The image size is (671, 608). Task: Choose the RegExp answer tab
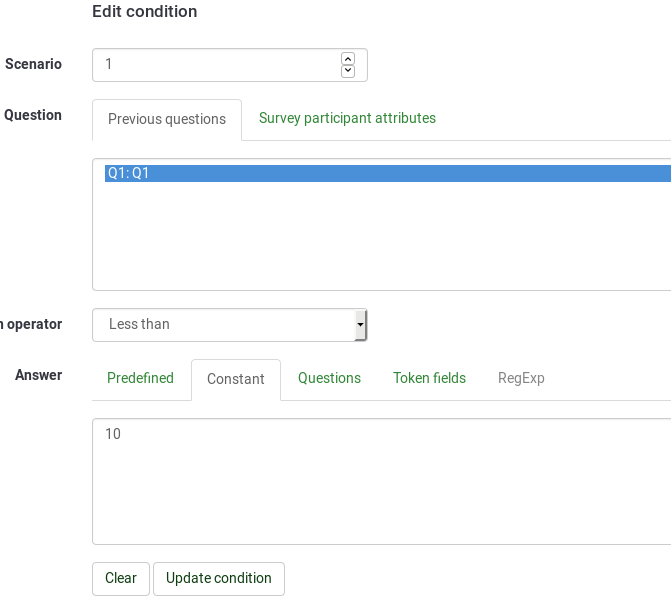tap(521, 378)
